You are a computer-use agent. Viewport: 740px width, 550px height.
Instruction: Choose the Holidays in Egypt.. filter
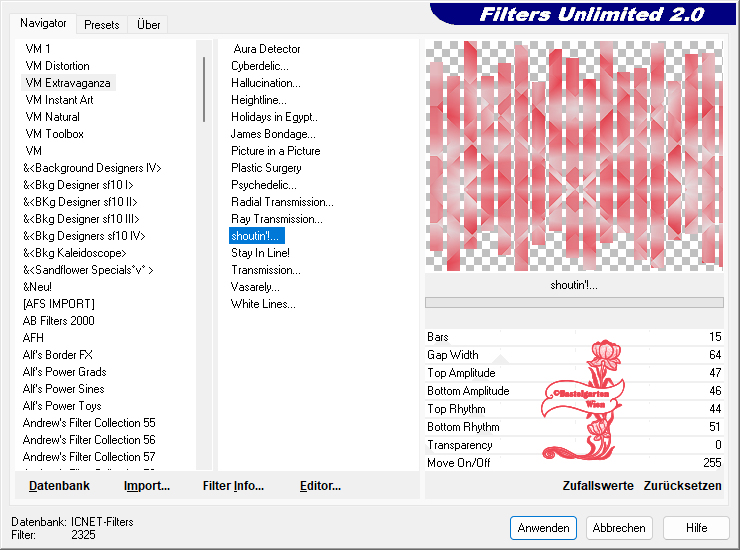274,117
